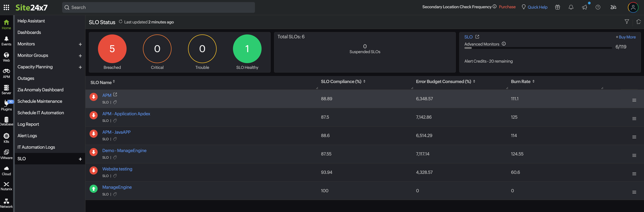Click the notifications bell icon
This screenshot has height=212, width=644.
pyautogui.click(x=571, y=7)
